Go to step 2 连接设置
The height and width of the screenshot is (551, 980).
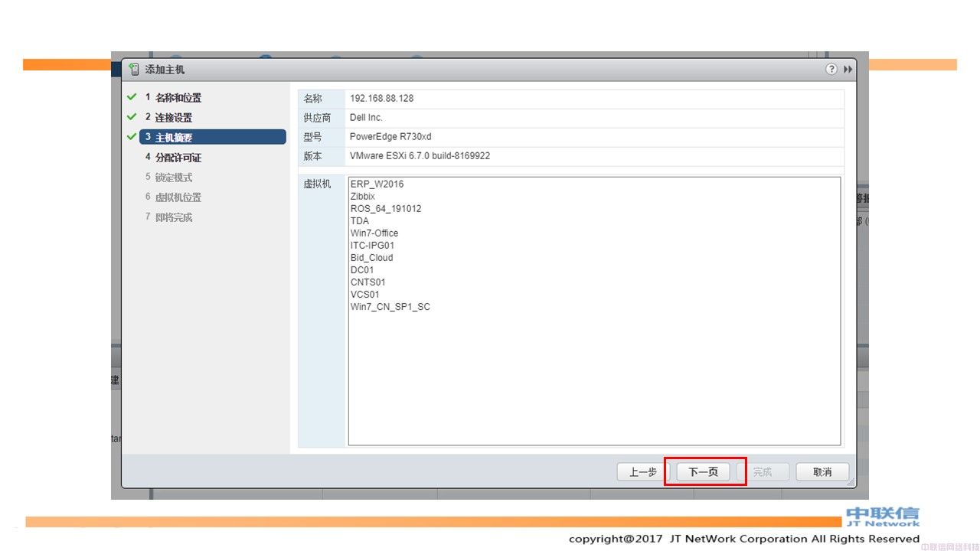click(x=168, y=118)
